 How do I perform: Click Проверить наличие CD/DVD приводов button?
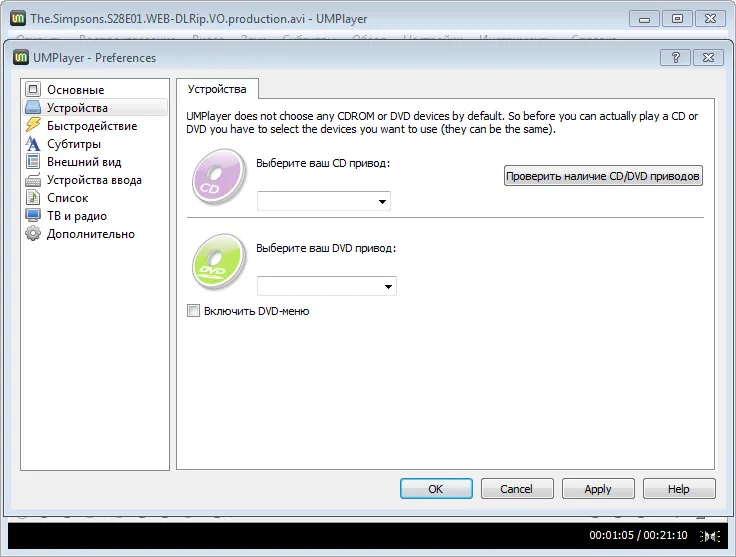click(x=603, y=176)
